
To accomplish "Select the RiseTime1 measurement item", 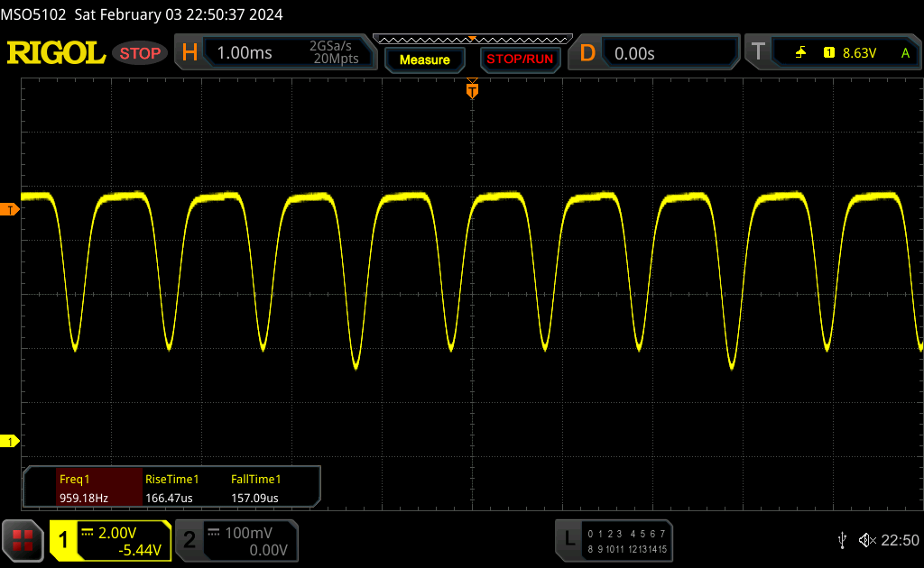I will [172, 488].
